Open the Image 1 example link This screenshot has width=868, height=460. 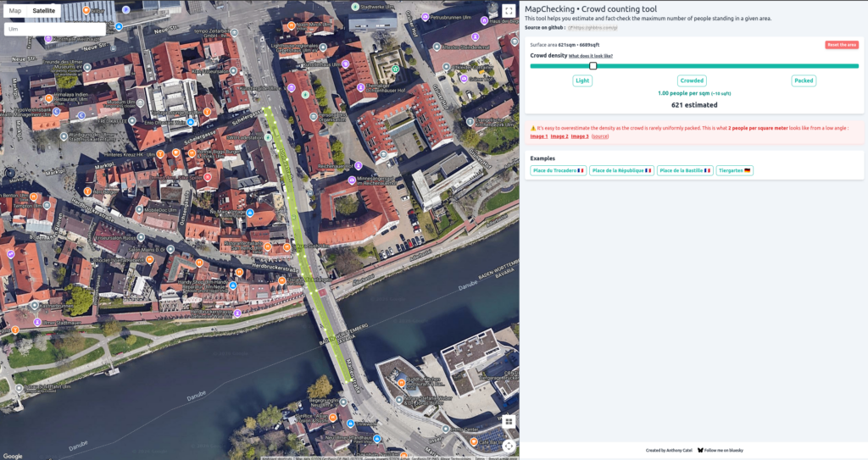539,136
